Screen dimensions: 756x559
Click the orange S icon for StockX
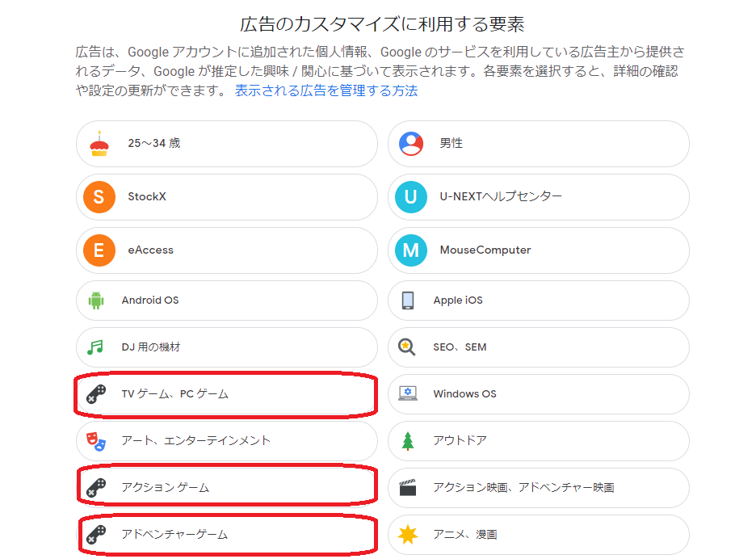99,197
